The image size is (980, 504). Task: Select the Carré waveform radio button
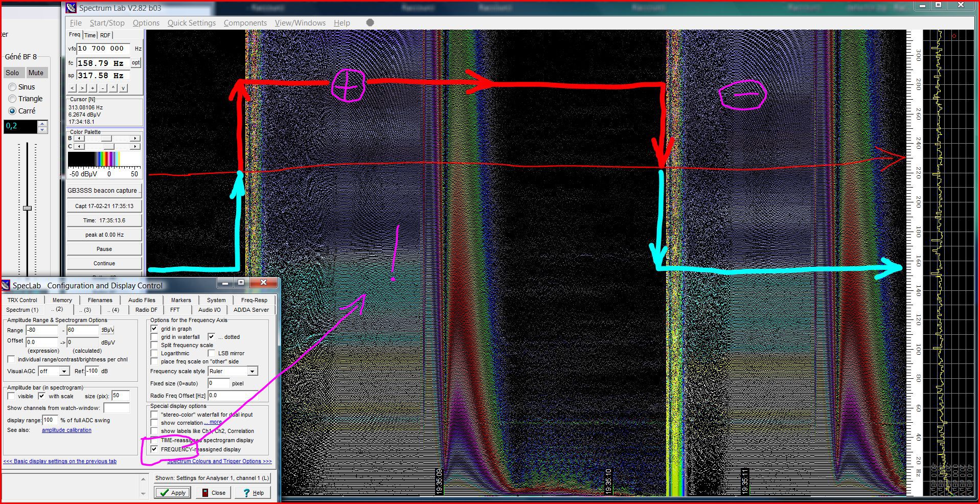[x=12, y=111]
